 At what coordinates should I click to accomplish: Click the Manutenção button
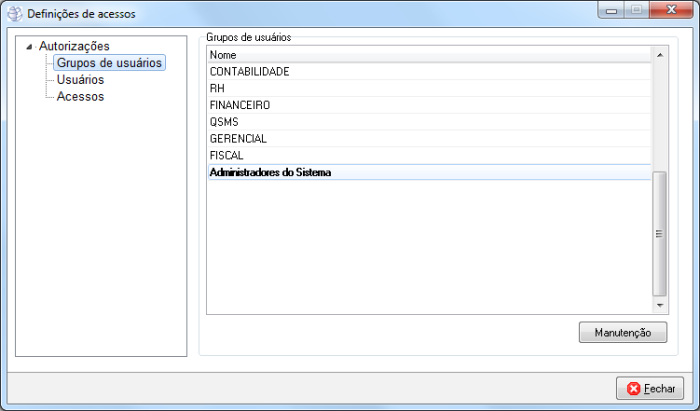pyautogui.click(x=622, y=332)
